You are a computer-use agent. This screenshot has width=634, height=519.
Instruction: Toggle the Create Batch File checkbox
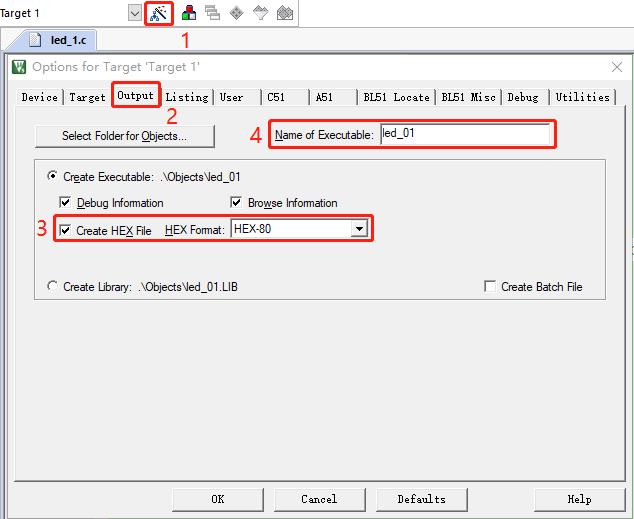point(490,286)
